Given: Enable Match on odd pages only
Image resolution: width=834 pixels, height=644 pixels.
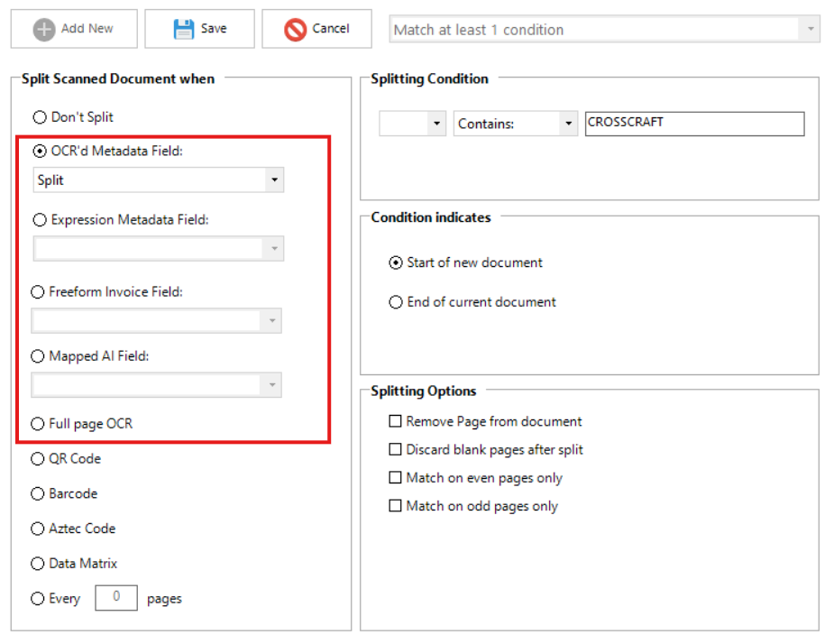Looking at the screenshot, I should pyautogui.click(x=395, y=506).
